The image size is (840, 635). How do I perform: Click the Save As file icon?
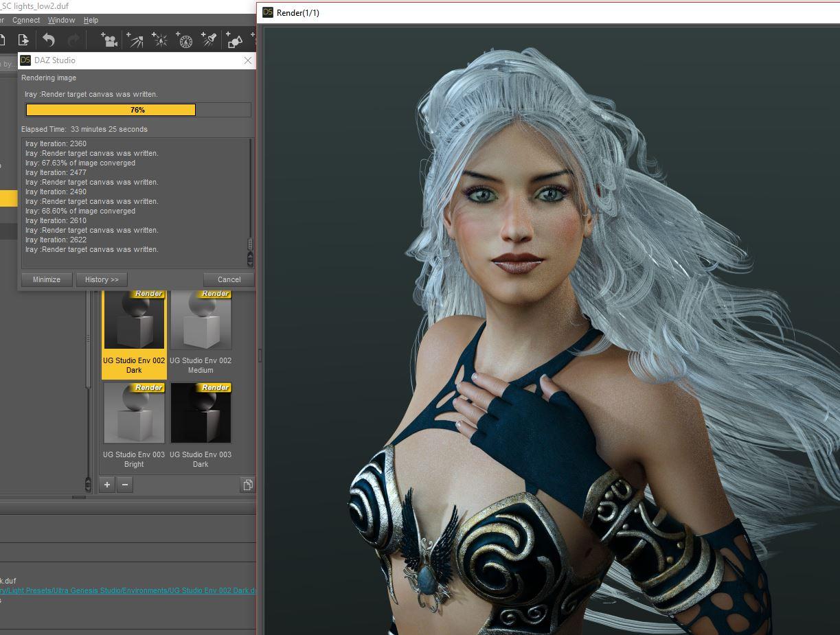pyautogui.click(x=23, y=40)
